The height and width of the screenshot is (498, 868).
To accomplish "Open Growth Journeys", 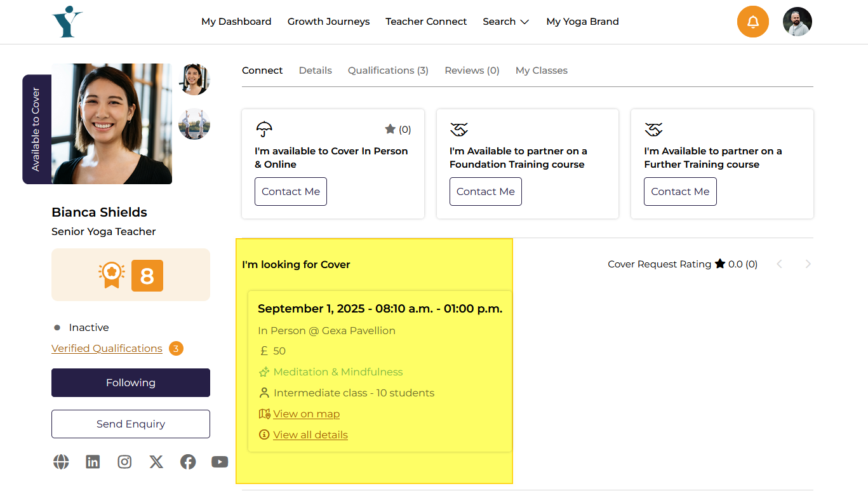I will (328, 22).
